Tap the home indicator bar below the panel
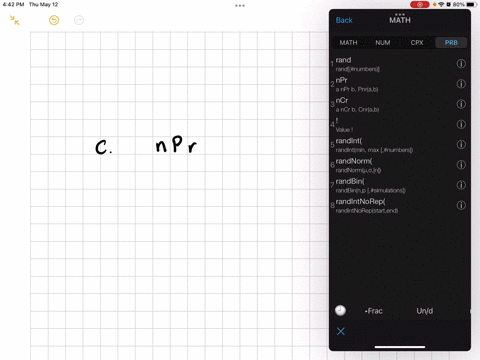Image resolution: width=480 pixels, height=360 pixels. [400, 347]
